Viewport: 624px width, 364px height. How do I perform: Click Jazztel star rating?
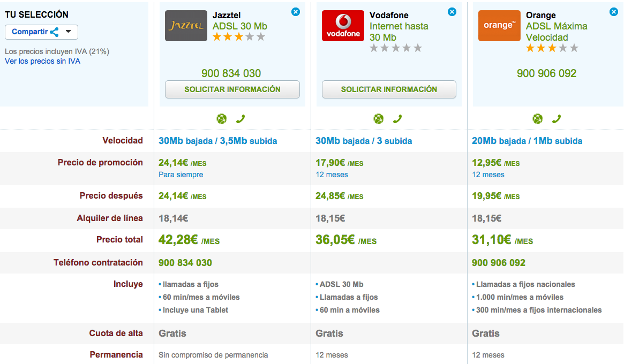(x=239, y=37)
